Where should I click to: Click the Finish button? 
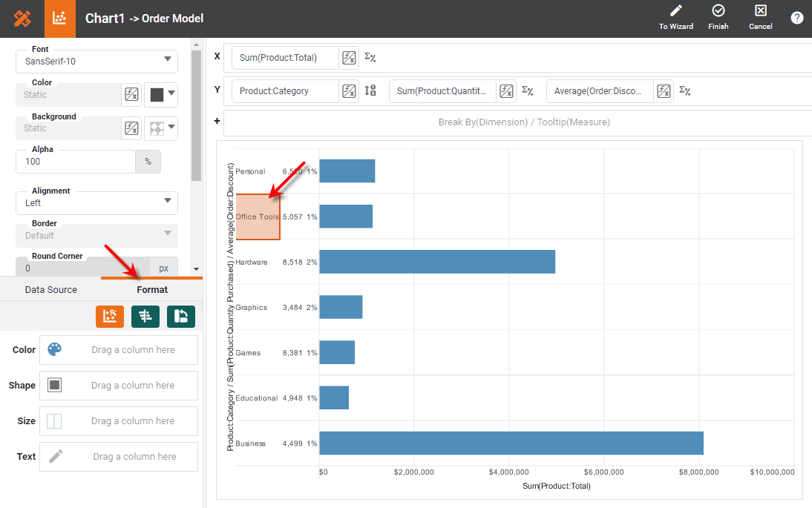click(x=718, y=18)
